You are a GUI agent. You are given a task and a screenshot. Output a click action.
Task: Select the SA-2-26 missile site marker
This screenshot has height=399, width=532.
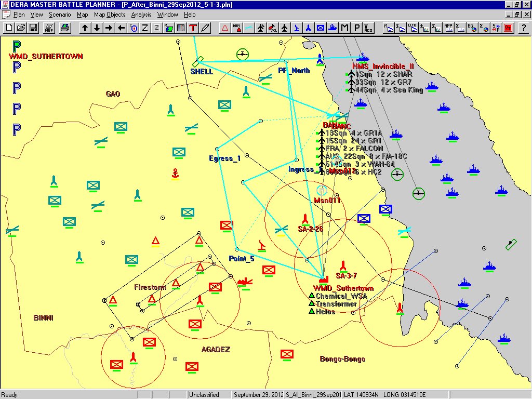pos(305,218)
